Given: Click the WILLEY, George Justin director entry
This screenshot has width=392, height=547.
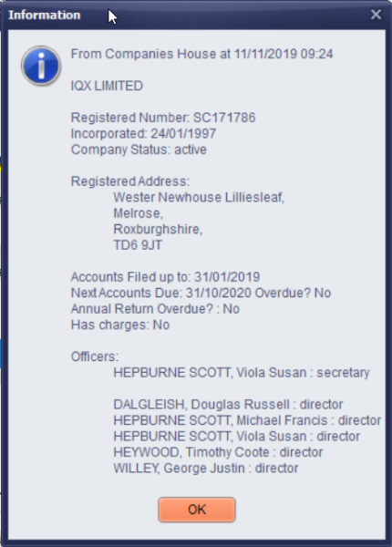Looking at the screenshot, I should click(206, 469).
